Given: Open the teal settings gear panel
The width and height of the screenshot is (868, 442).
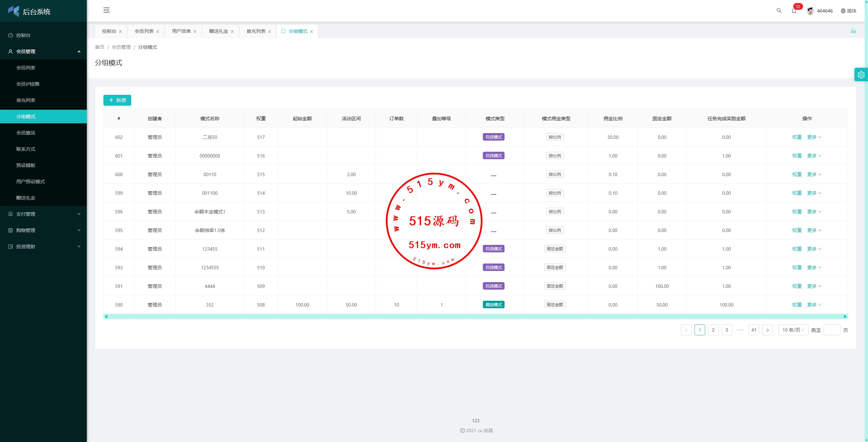Looking at the screenshot, I should tap(861, 75).
